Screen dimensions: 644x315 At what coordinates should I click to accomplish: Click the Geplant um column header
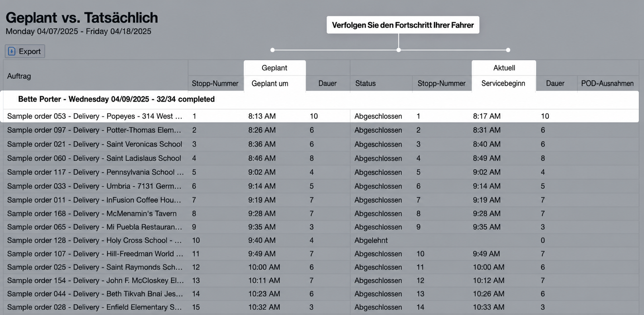pyautogui.click(x=270, y=83)
